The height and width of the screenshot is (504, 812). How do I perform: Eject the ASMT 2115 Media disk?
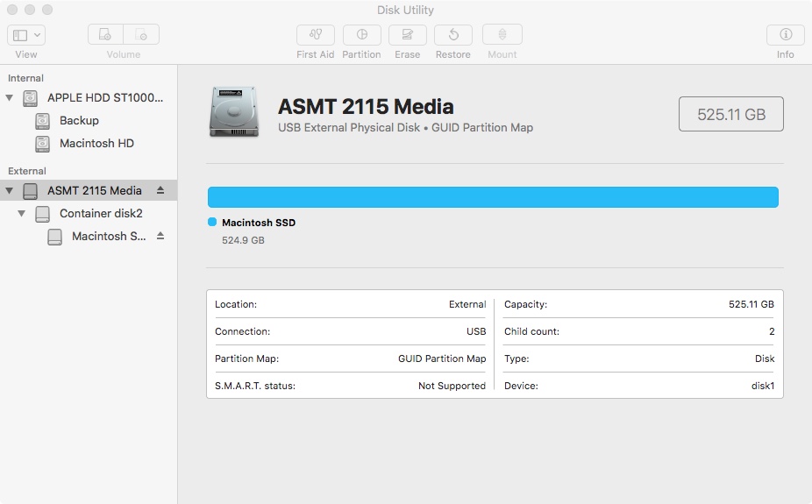tap(160, 190)
